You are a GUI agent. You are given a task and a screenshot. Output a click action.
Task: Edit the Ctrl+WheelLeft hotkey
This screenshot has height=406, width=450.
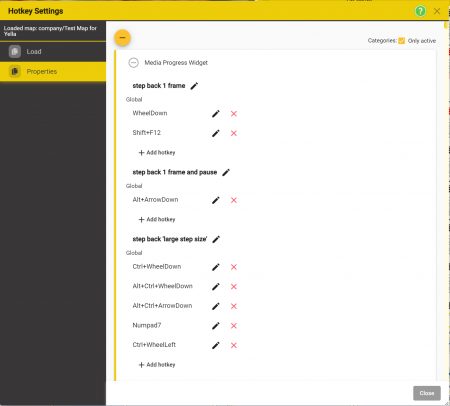point(216,345)
